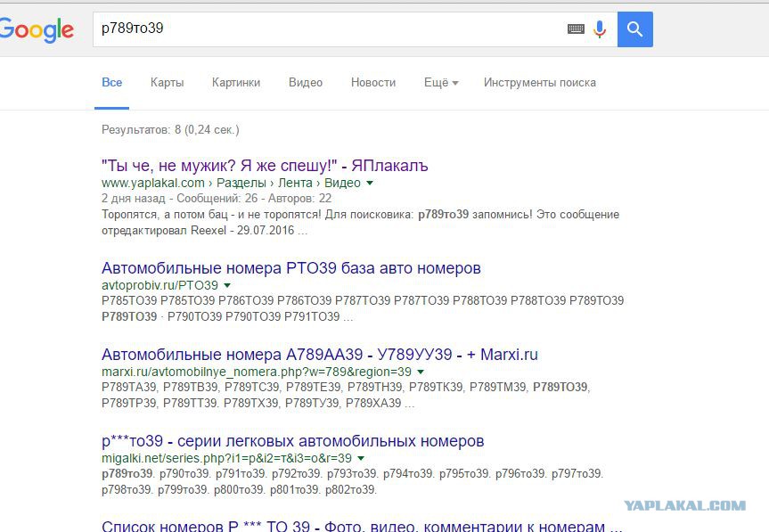Viewport: 769px width, 532px height.
Task: Click the '2 дня назад - Сообщений: 26' line
Action: point(217,199)
